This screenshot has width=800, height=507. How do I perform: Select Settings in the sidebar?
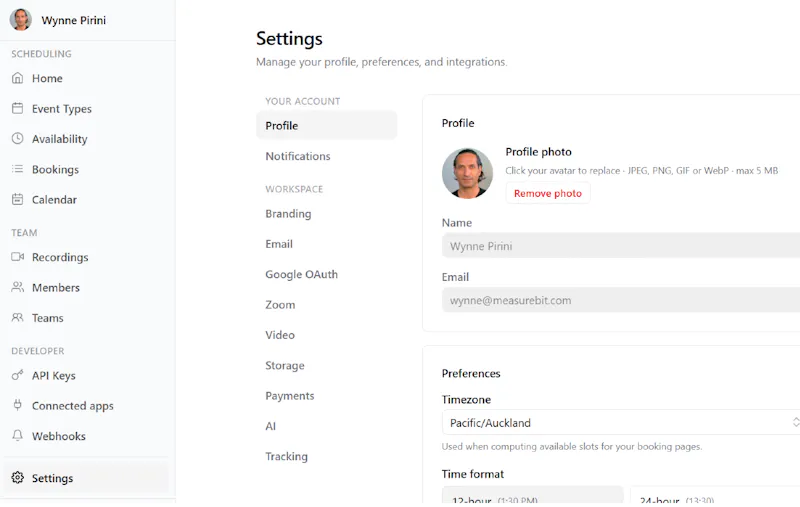coord(86,478)
